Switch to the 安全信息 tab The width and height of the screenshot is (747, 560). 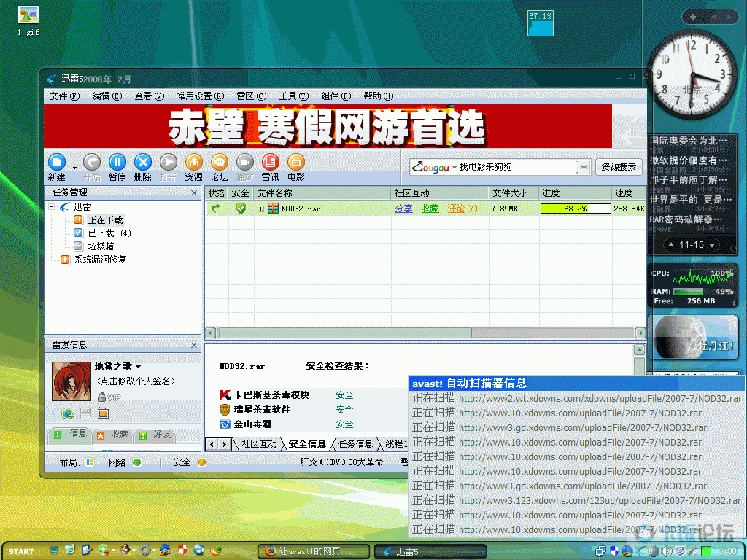coord(307,444)
